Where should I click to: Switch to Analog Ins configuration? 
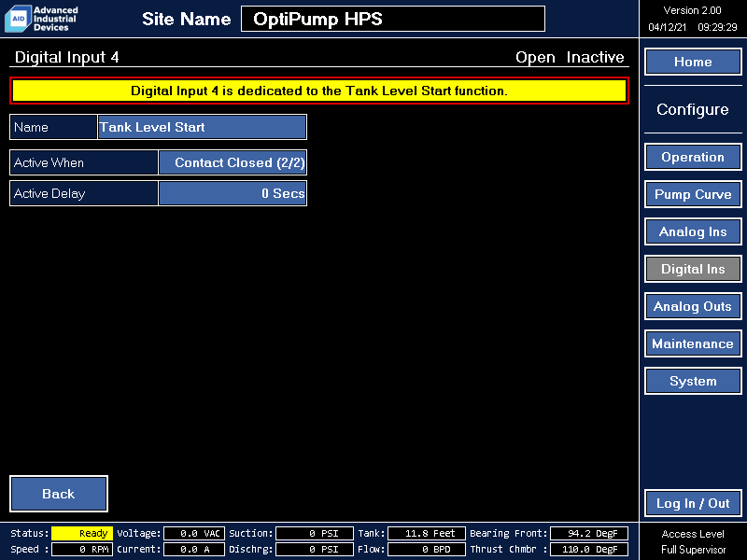coord(693,231)
